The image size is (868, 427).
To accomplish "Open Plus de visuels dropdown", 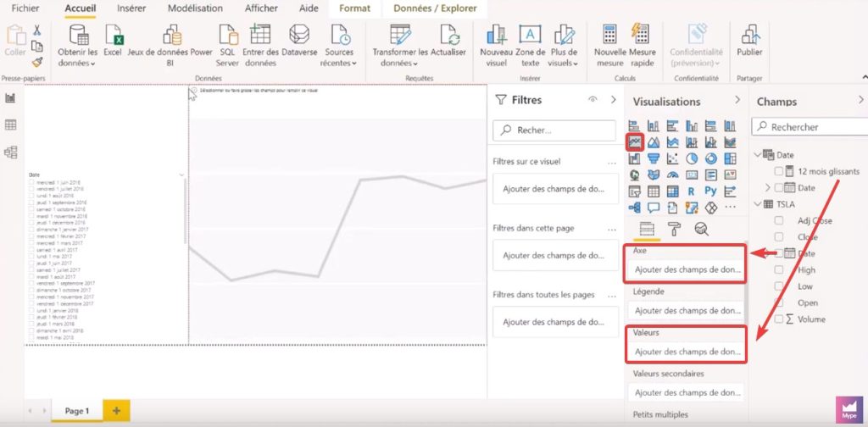I will tap(563, 46).
